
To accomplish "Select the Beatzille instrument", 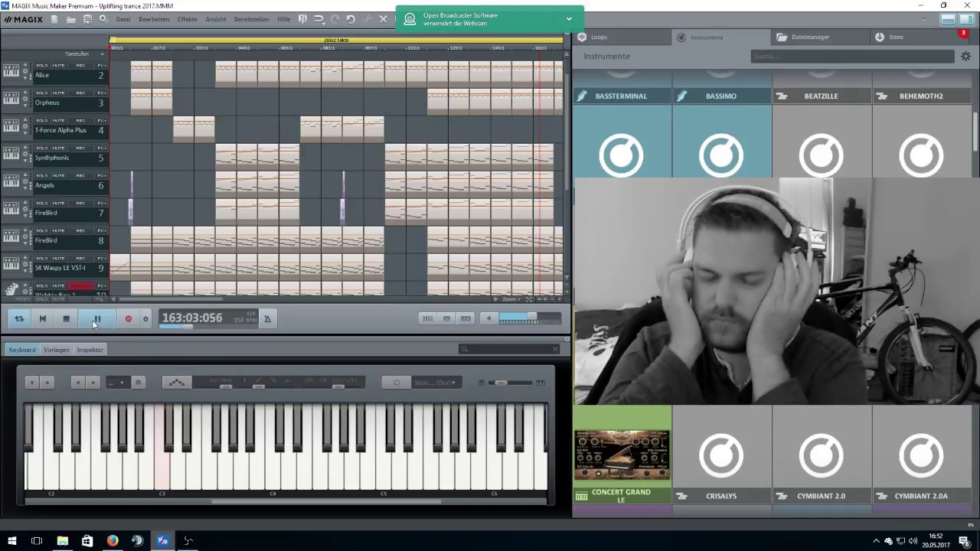I will click(x=822, y=96).
